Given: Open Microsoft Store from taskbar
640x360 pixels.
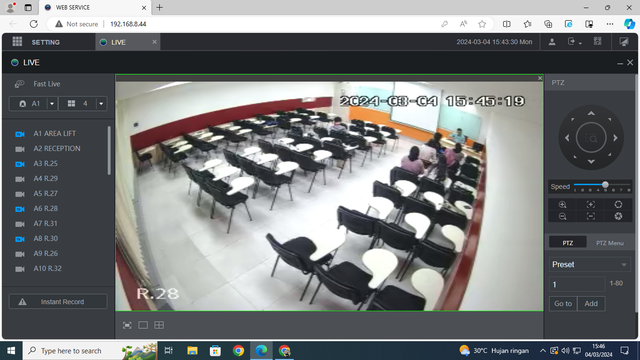Looking at the screenshot, I should click(215, 351).
